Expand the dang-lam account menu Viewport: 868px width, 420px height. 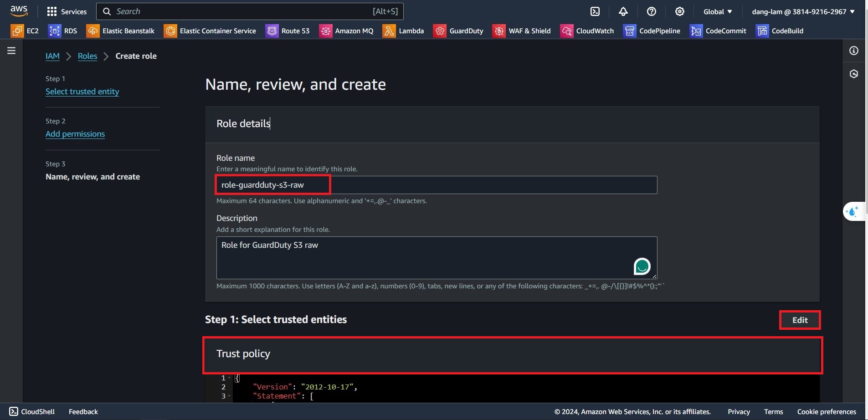[x=803, y=11]
